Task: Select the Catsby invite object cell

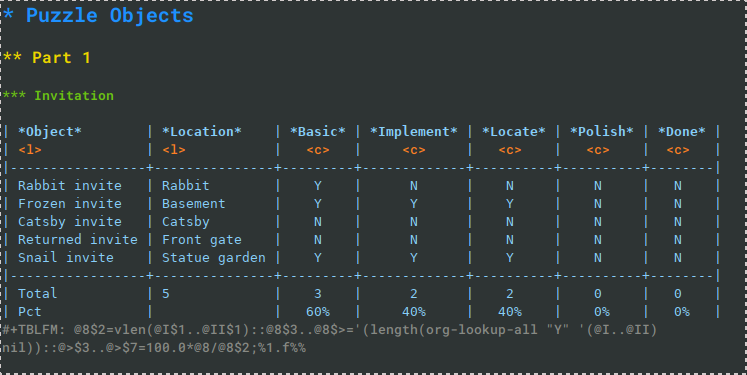Action: coord(70,222)
